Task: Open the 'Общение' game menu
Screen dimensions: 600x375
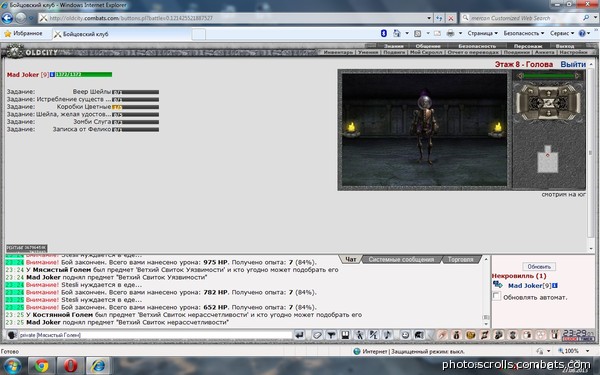Action: coord(428,46)
